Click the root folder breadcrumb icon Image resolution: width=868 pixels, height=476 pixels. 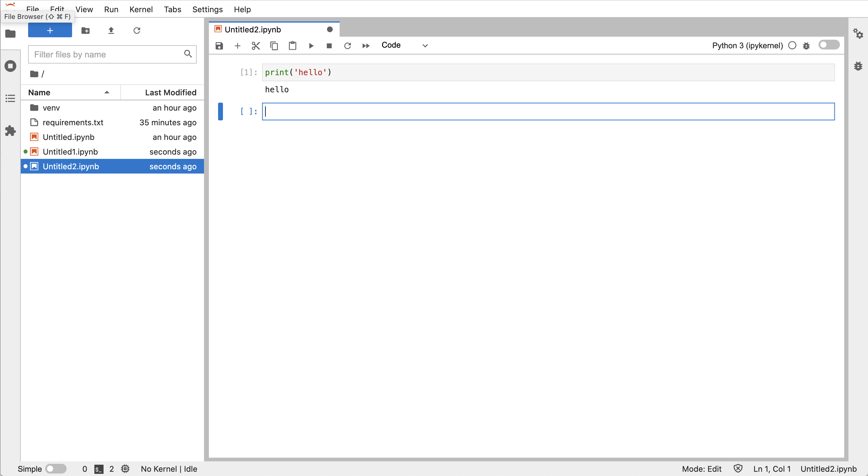point(34,74)
